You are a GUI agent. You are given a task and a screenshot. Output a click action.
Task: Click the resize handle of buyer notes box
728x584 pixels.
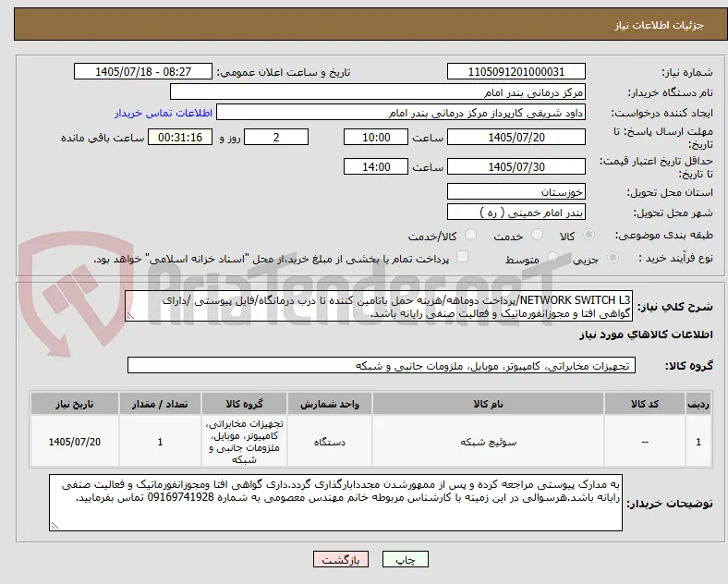point(55,526)
